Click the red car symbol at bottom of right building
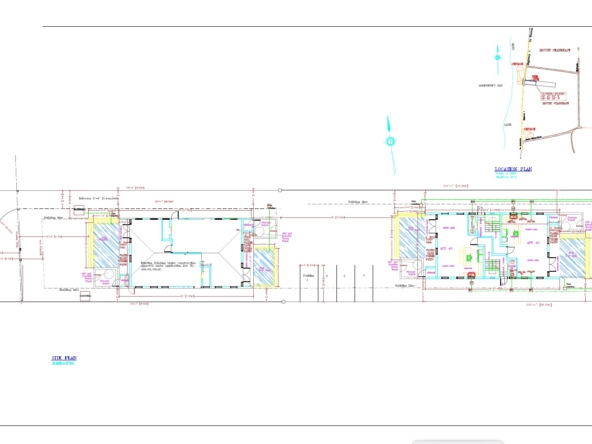592x444 pixels. coord(471,274)
